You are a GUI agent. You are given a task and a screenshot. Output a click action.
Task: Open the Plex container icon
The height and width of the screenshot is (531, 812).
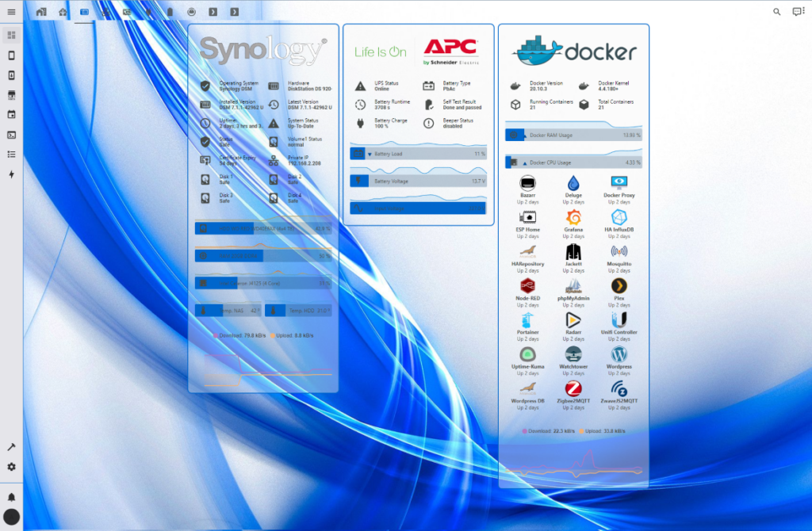pos(619,285)
